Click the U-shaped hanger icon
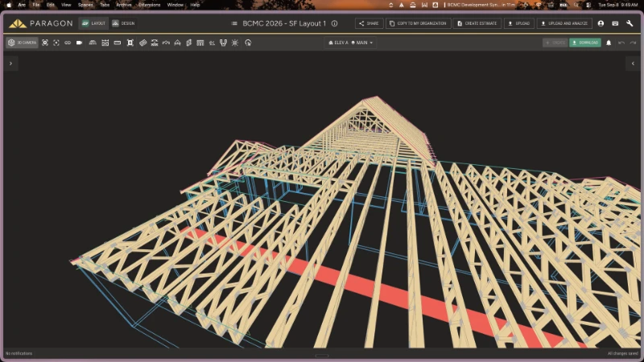 click(x=224, y=43)
